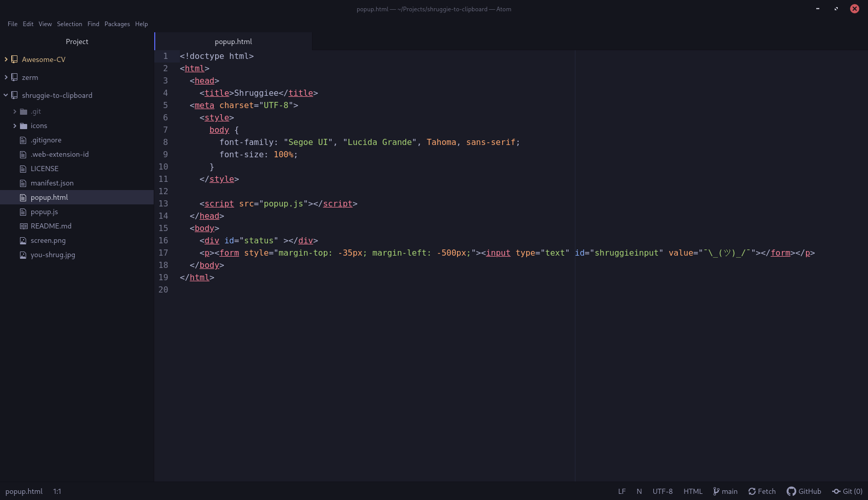The image size is (868, 500).
Task: Click the Fetch label in the status bar
Action: tap(767, 491)
